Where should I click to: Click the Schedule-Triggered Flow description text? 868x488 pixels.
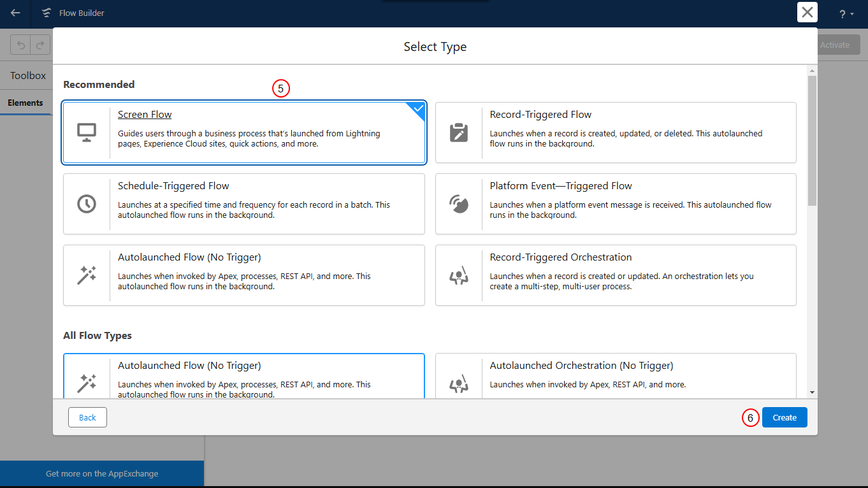(254, 210)
